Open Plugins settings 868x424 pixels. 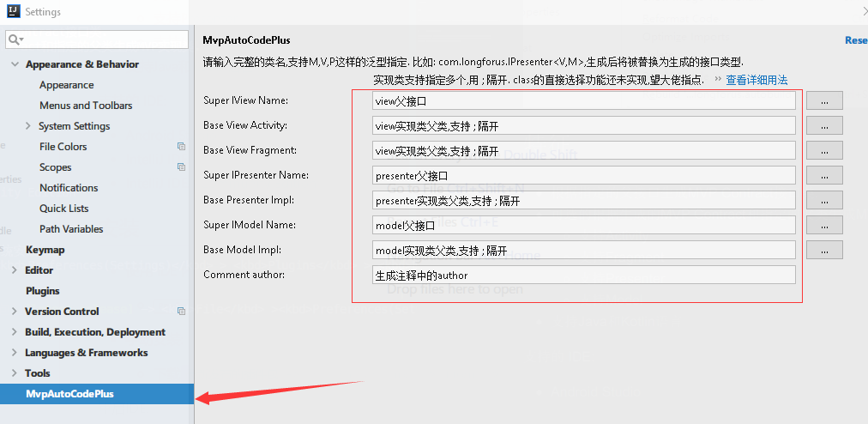[42, 290]
